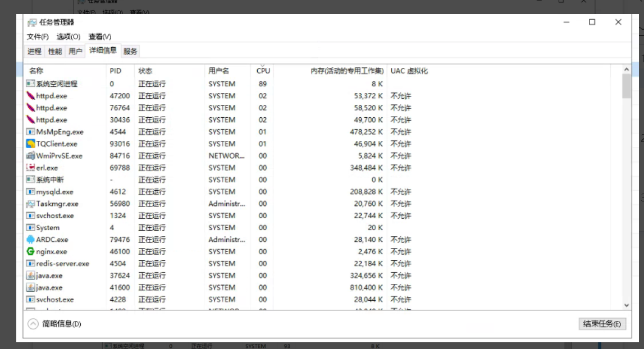Click the MsMpEng.exe process icon
The height and width of the screenshot is (349, 644).
30,132
